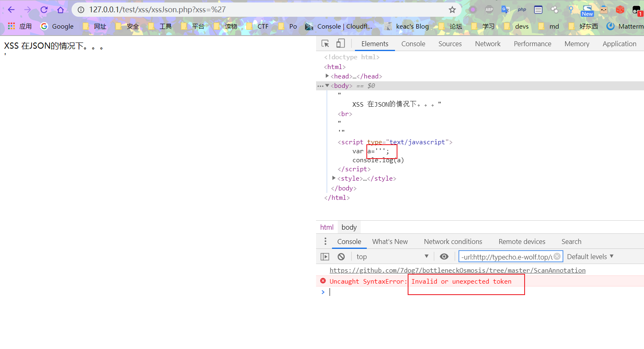Open the top context dropdown

coord(392,257)
